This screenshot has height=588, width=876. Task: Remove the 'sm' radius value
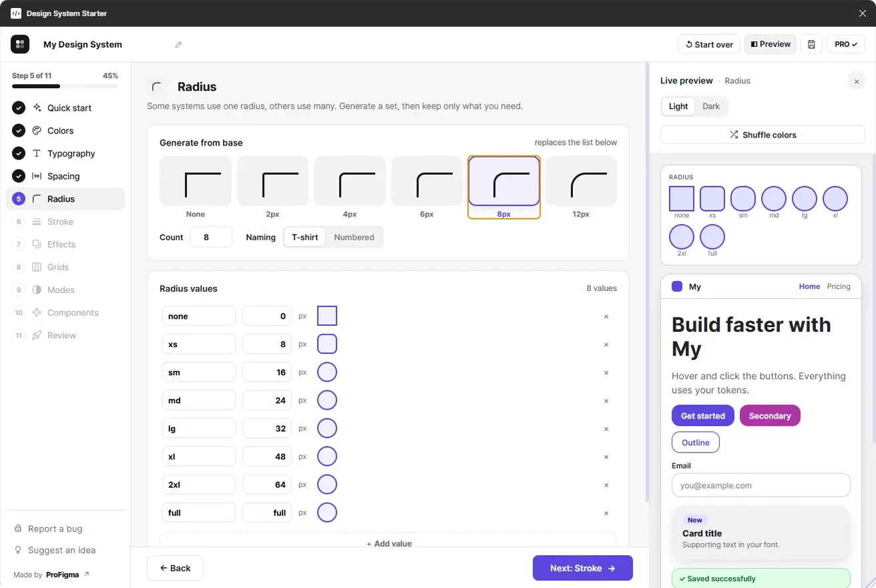[x=606, y=372]
